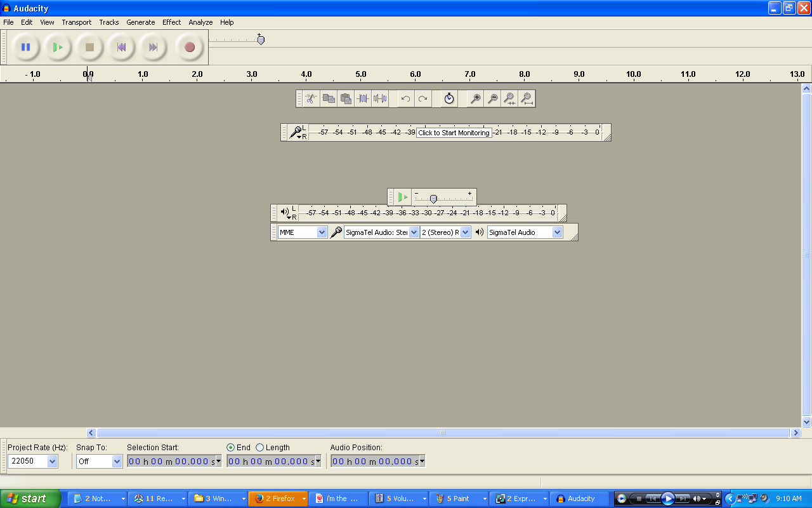Screen dimensions: 812x508
Task: Open the recording meter microphone menu
Action: (296, 133)
